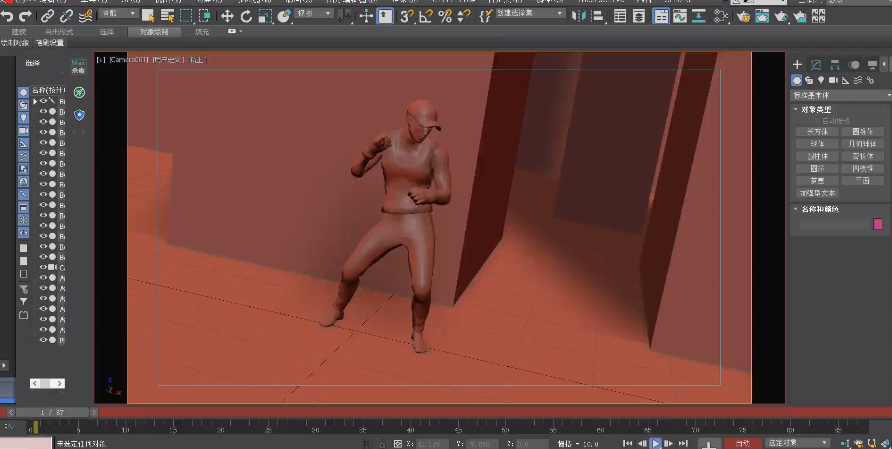Switch to the 填充 ribbon tab
The width and height of the screenshot is (892, 449).
click(x=202, y=32)
